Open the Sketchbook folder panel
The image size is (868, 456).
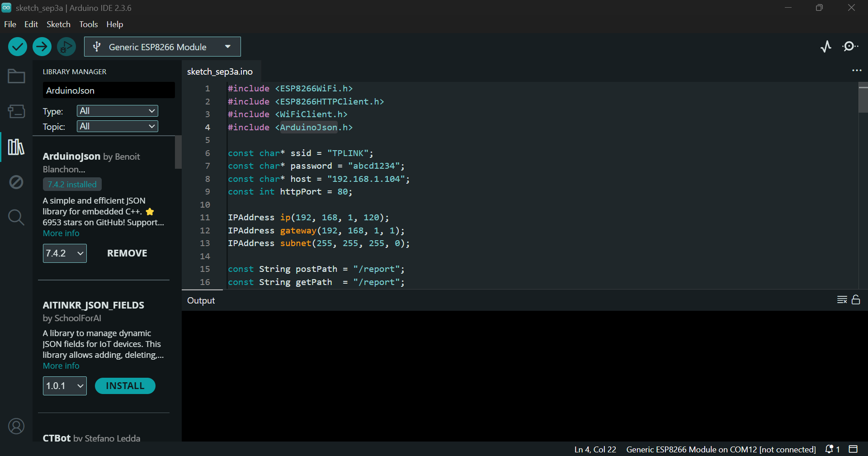(x=16, y=76)
